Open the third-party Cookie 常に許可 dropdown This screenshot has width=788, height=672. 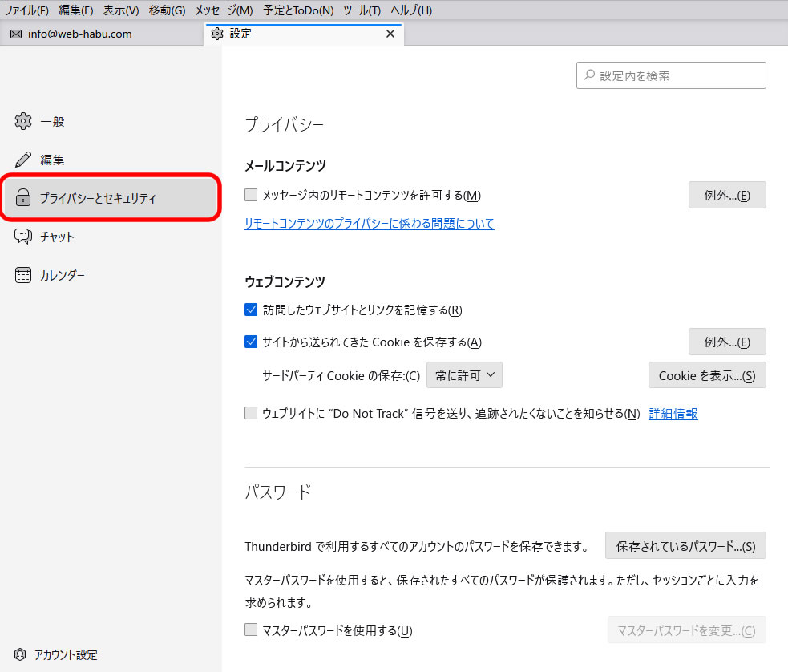464,374
